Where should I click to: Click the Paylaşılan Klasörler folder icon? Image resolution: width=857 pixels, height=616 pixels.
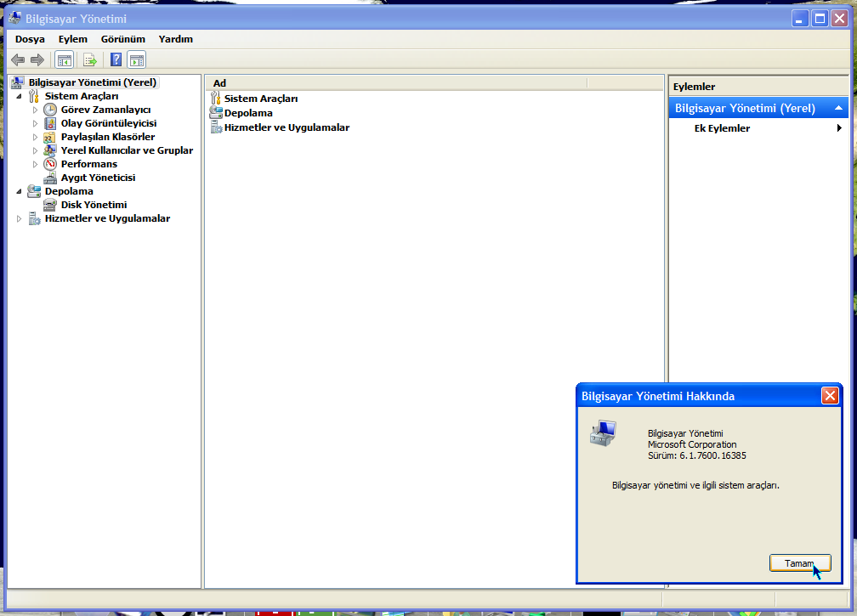click(x=50, y=137)
